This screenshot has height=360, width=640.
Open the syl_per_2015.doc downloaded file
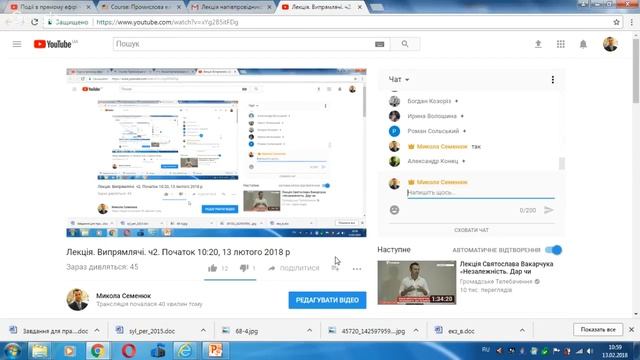point(152,331)
